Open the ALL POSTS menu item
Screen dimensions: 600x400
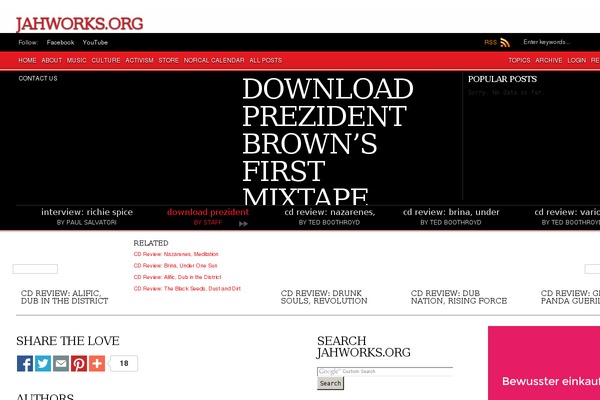tap(266, 60)
